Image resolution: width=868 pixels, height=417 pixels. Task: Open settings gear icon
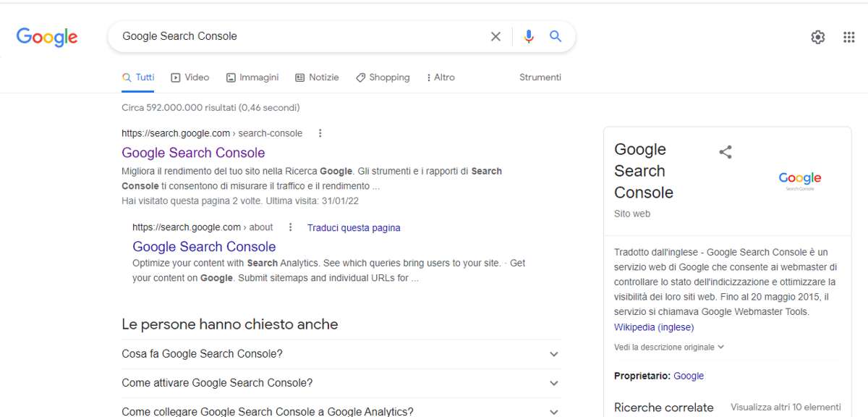coord(818,37)
